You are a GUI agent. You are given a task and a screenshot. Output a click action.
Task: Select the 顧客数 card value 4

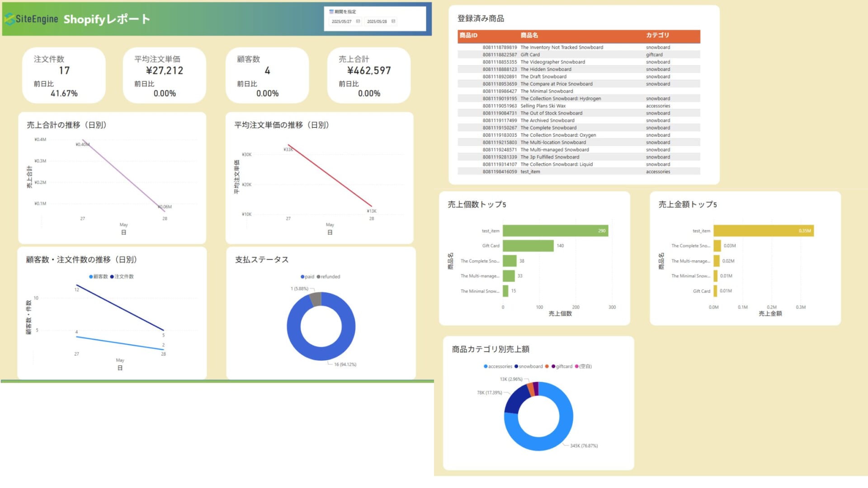pos(267,70)
